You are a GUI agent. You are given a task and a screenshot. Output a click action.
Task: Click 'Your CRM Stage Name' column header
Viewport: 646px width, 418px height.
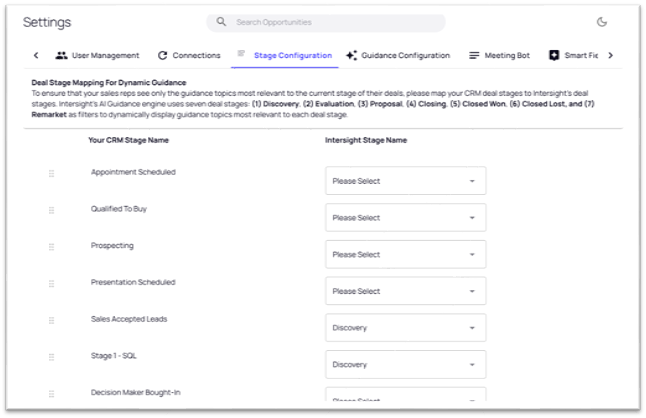[x=129, y=140]
